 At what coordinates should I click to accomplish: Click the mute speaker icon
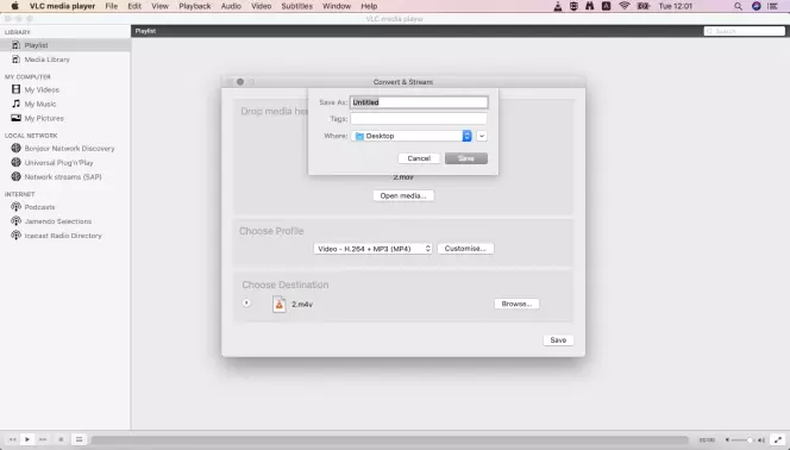[727, 440]
